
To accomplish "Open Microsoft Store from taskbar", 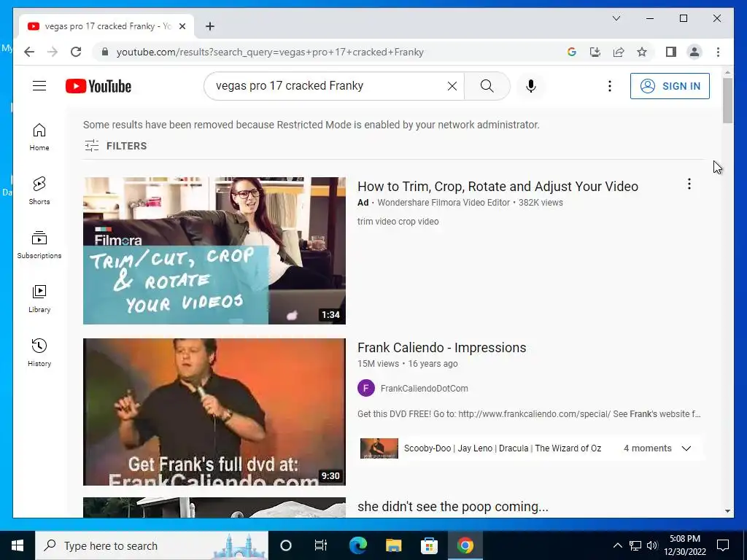I will 429,545.
